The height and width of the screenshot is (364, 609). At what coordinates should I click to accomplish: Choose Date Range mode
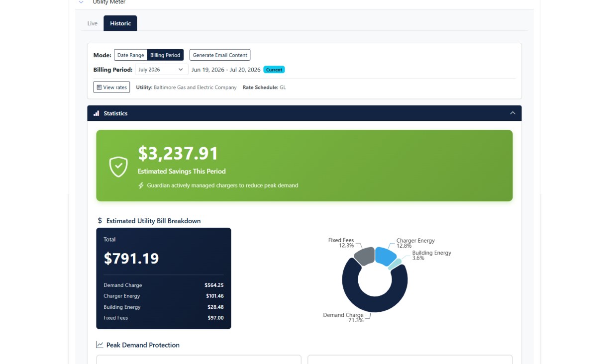click(x=130, y=55)
